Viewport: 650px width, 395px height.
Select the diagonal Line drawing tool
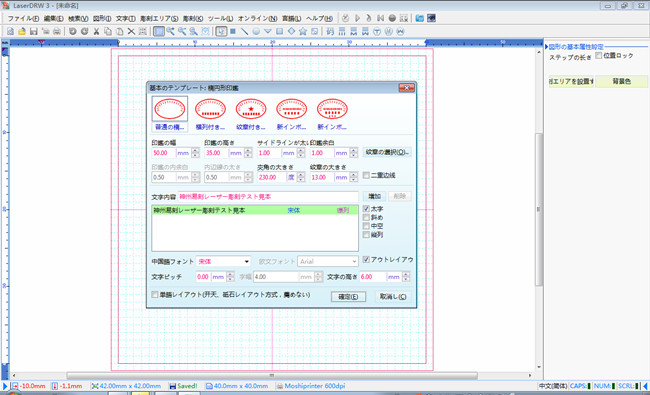tap(245, 32)
